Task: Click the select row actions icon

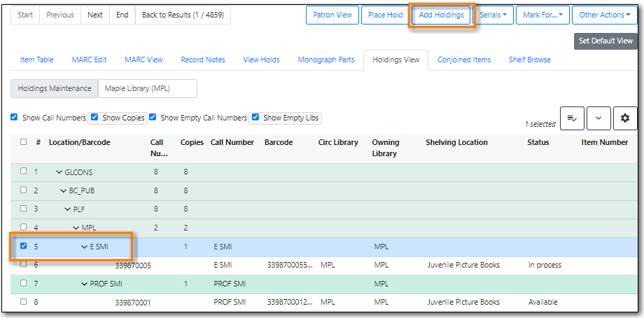Action: [572, 118]
